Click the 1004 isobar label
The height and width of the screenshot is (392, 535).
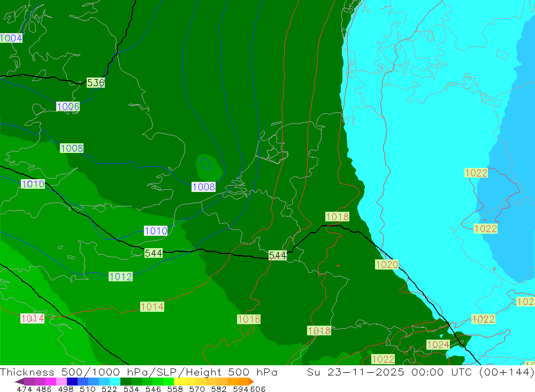11,38
